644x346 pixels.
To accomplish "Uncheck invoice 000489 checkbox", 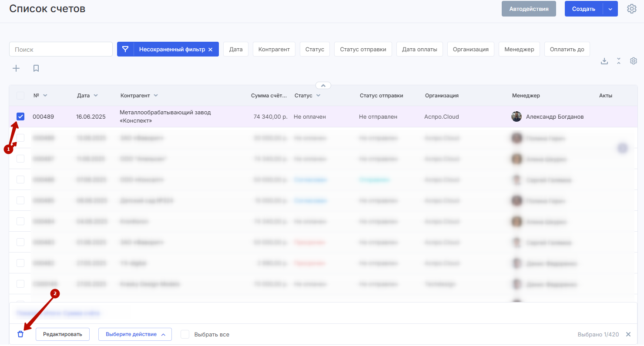I will 20,116.
